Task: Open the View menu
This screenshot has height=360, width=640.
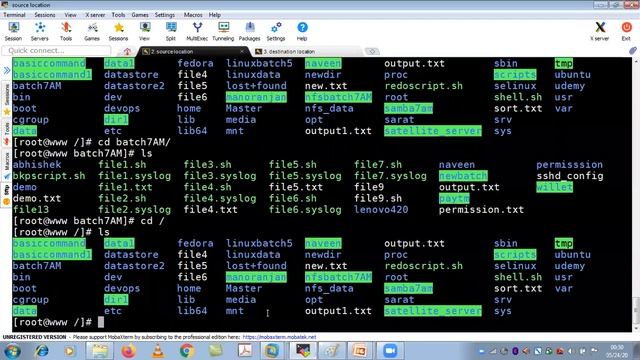Action: 70,15
